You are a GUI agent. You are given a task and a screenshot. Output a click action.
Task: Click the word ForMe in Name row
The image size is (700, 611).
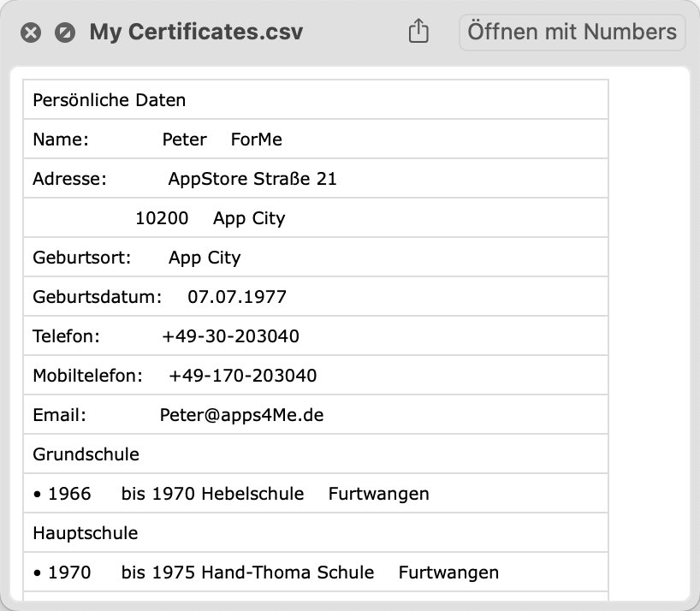256,139
